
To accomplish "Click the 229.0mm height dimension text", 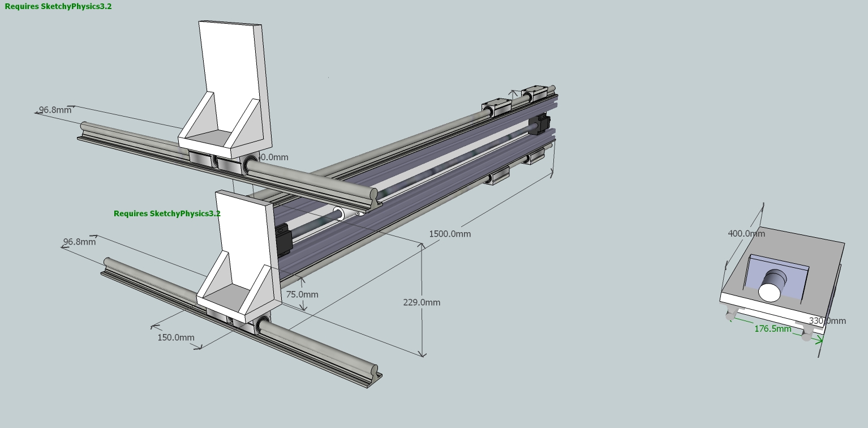I will click(422, 302).
